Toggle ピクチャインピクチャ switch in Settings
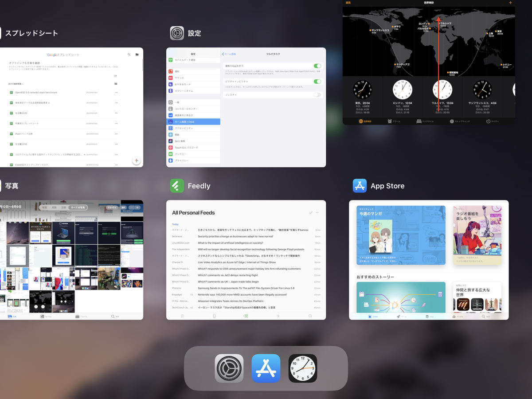The height and width of the screenshot is (399, 532). point(317,82)
